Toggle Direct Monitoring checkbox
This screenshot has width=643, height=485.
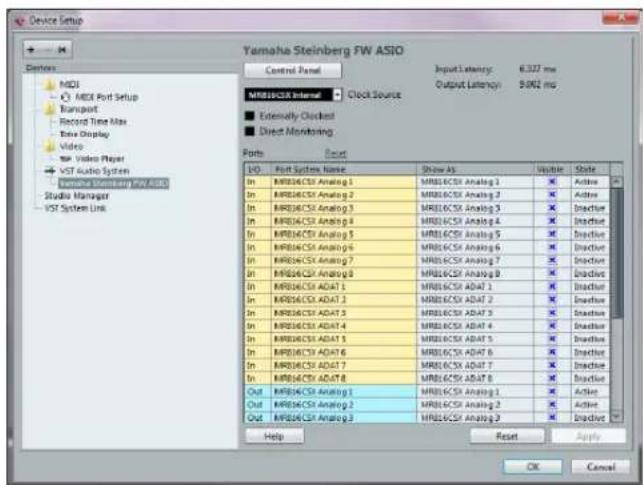click(x=249, y=131)
